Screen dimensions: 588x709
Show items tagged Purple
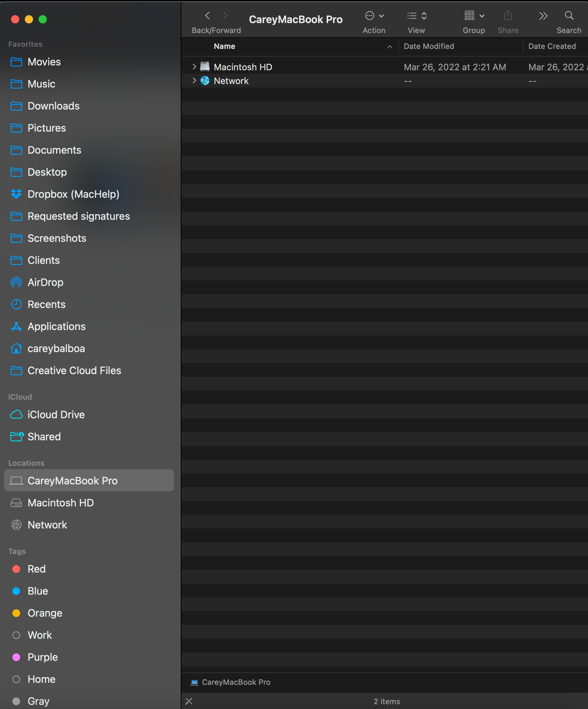(x=89, y=657)
